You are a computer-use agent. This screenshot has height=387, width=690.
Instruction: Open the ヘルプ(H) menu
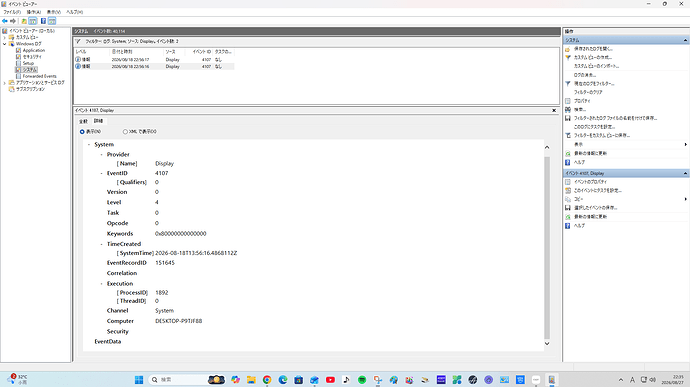(74, 12)
